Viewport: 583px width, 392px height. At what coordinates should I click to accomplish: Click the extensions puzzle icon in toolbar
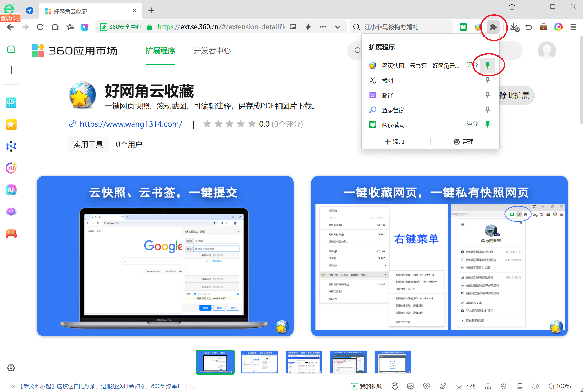click(493, 27)
